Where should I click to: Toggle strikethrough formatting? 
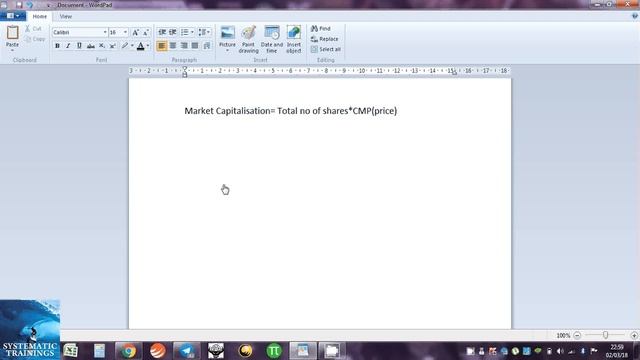(91, 46)
